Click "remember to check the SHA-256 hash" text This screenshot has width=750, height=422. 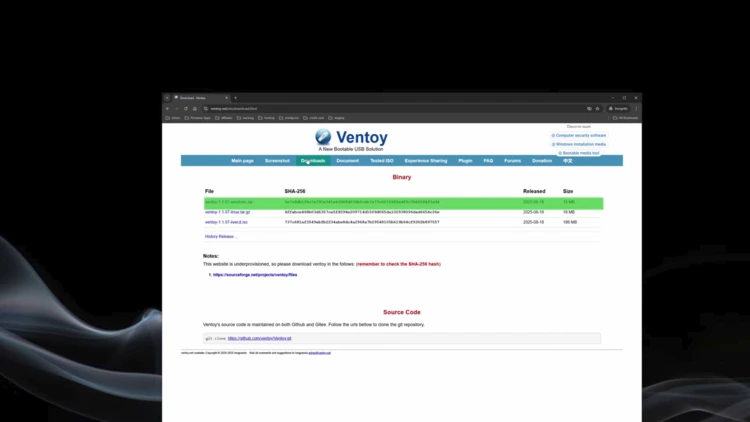(x=398, y=264)
